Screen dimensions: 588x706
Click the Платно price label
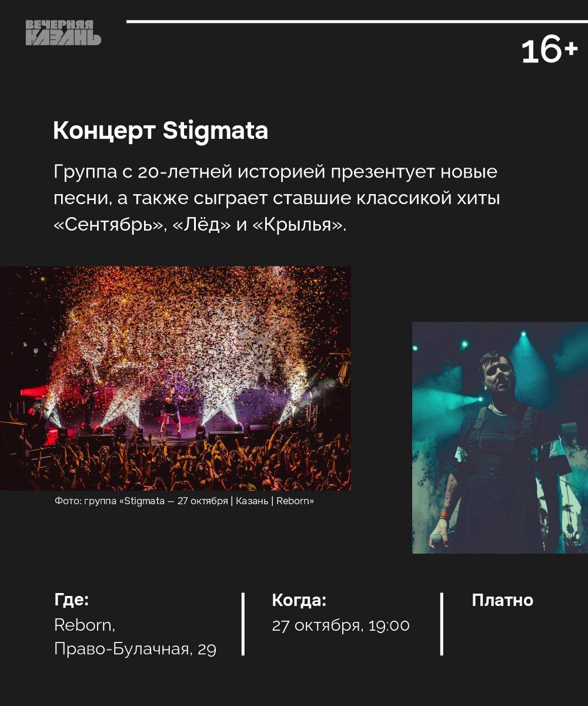click(x=502, y=600)
